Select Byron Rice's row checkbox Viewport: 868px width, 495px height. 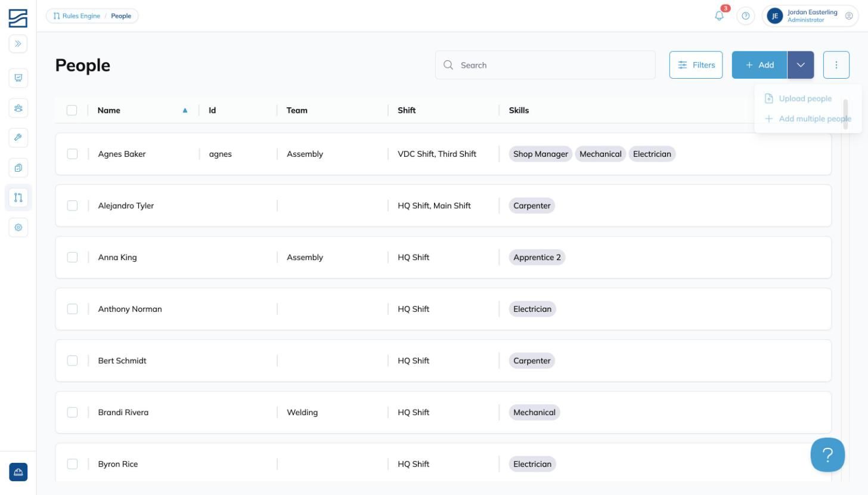click(x=72, y=464)
